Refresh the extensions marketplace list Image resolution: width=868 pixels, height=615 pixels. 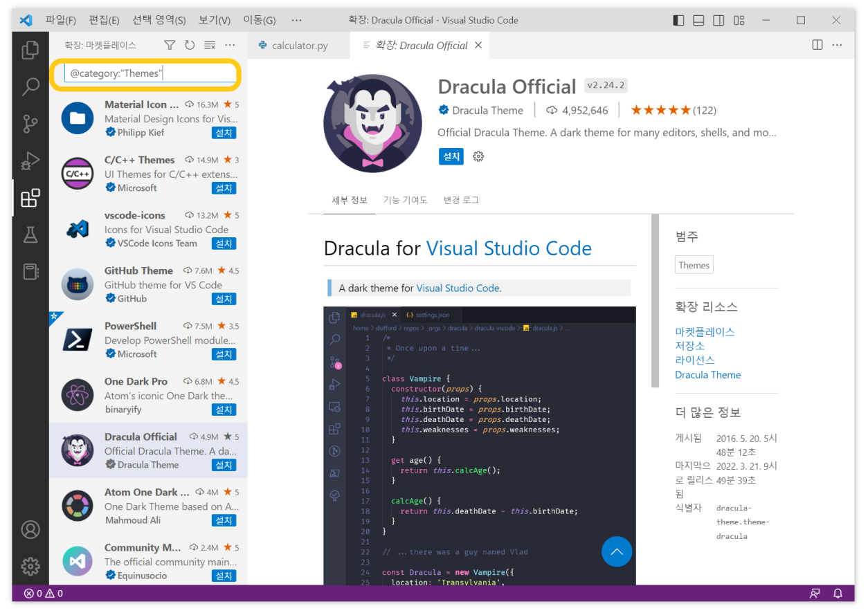(190, 45)
